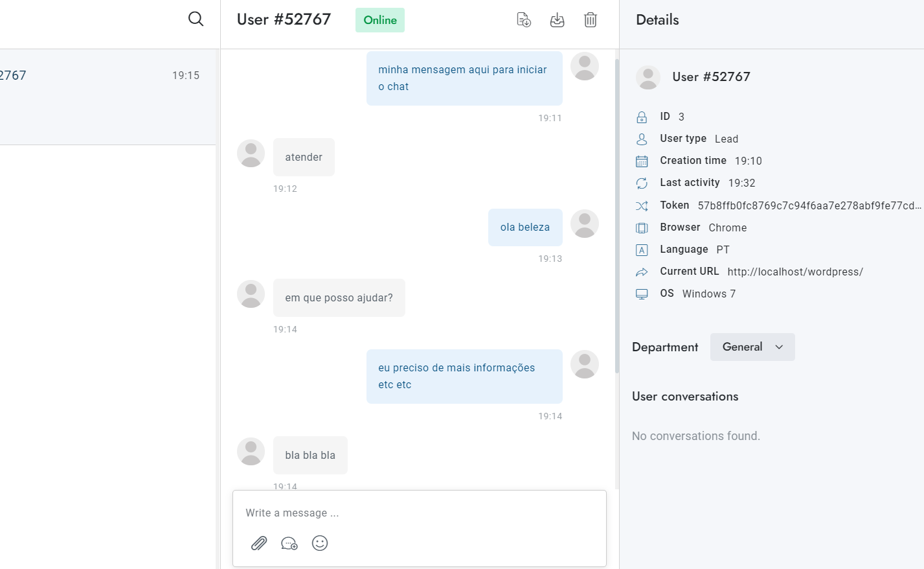The image size is (924, 569).
Task: Click in the Write a message field
Action: [420, 513]
